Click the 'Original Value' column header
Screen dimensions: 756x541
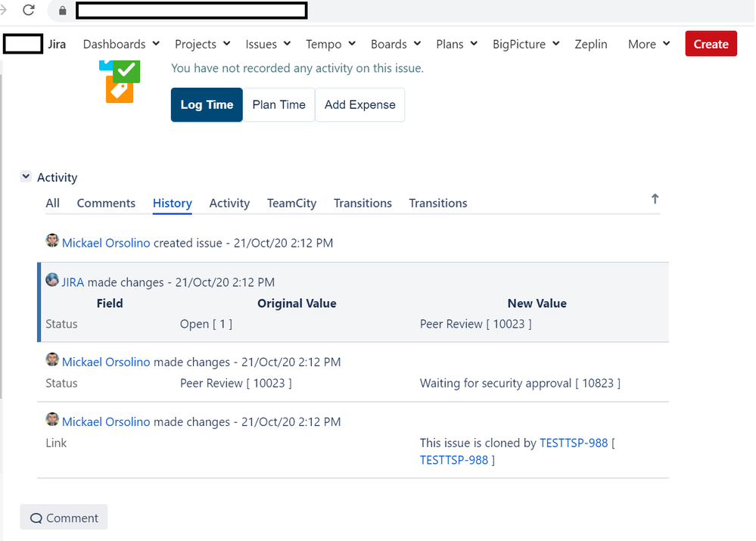pos(297,303)
